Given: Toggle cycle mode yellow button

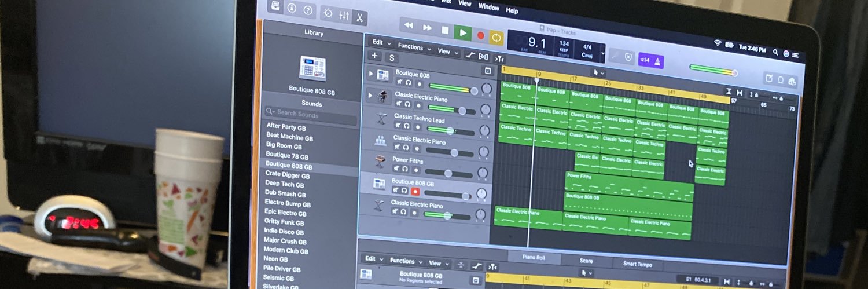Looking at the screenshot, I should click(x=496, y=37).
